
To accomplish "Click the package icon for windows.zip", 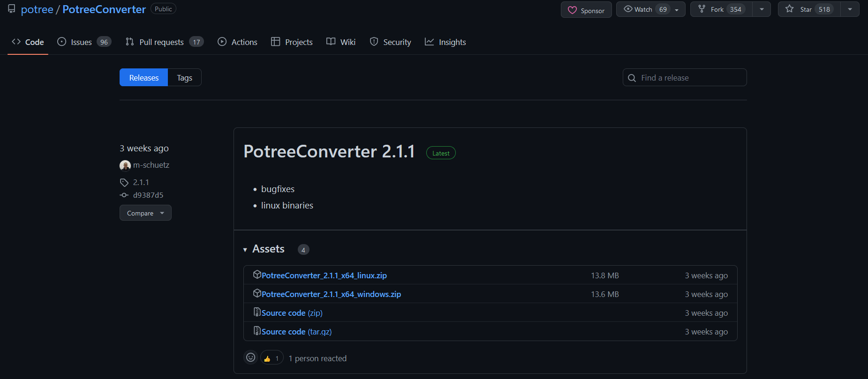I will point(257,293).
